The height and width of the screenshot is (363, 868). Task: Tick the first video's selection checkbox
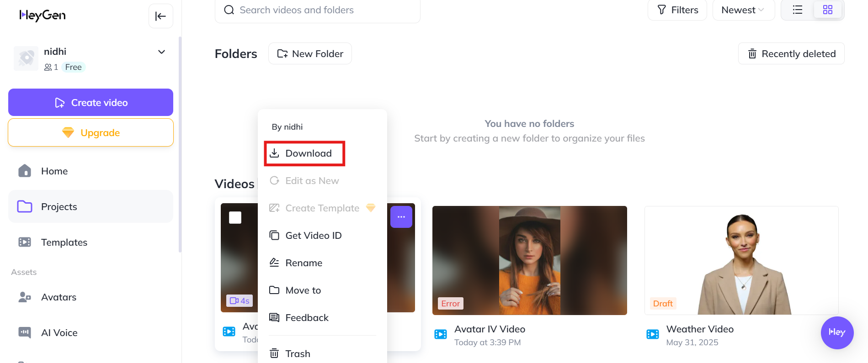[x=235, y=218]
